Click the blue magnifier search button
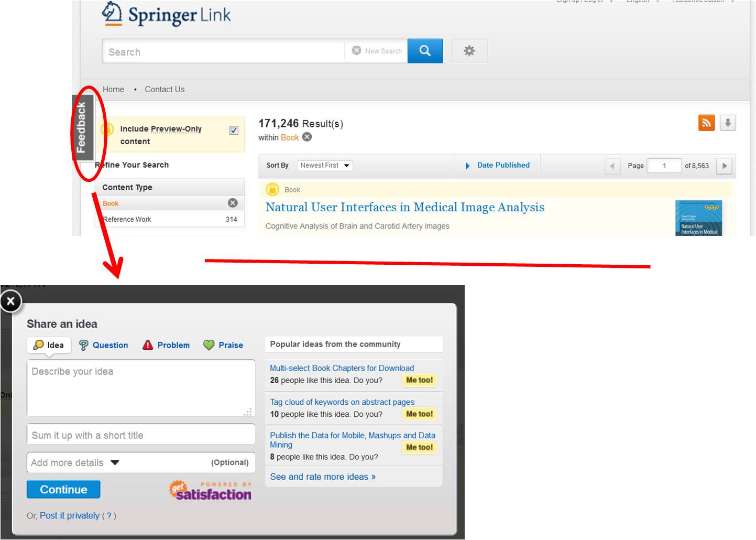The image size is (756, 540). point(425,51)
